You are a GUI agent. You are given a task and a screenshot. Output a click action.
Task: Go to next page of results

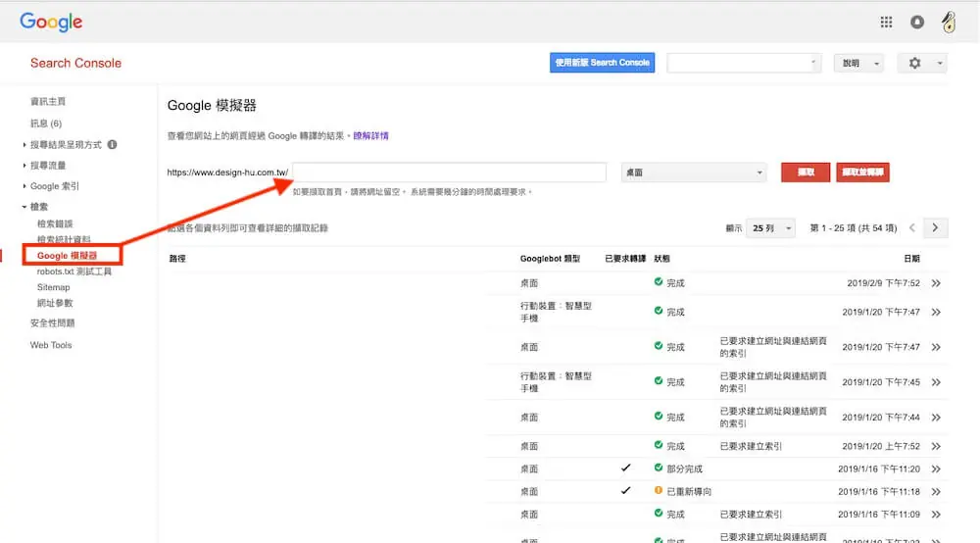coord(935,228)
